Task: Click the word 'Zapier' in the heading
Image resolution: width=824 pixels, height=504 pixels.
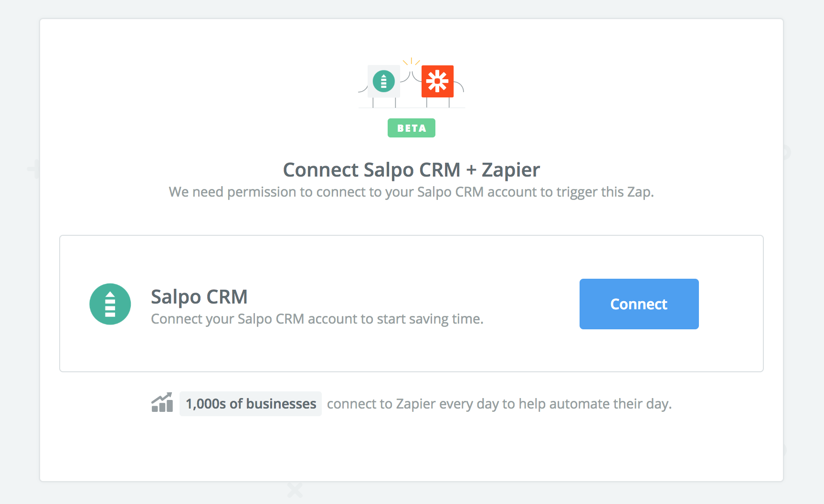Action: coord(511,170)
